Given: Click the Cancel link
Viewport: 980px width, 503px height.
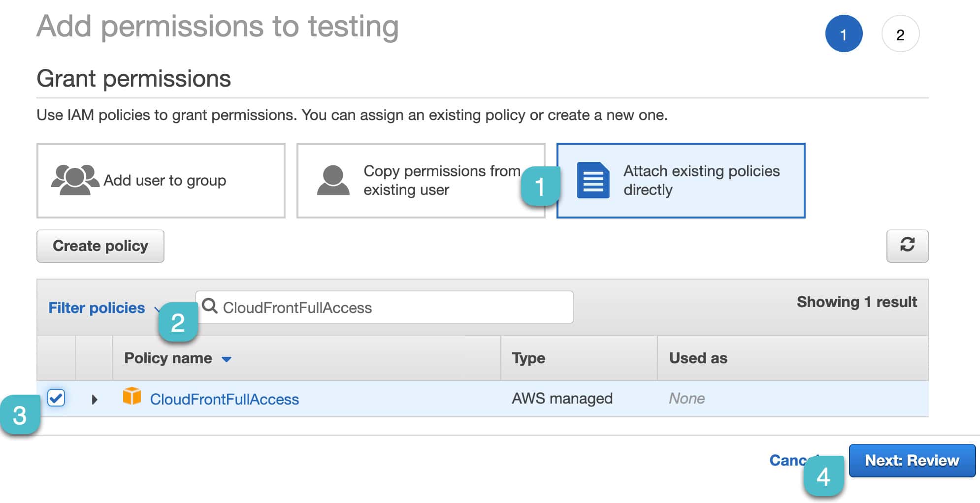Looking at the screenshot, I should click(794, 460).
